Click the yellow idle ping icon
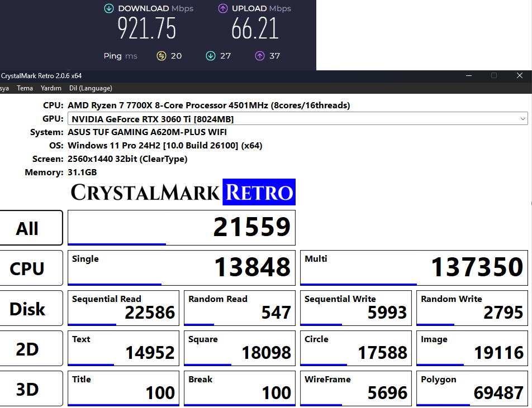The image size is (532, 408). click(x=161, y=56)
